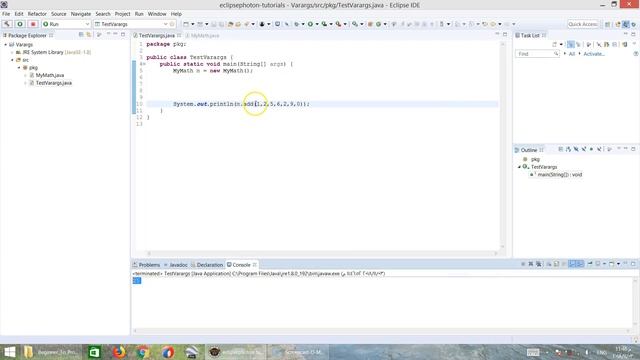Open the Project menu
Viewport: 640px width, 360px height.
click(122, 14)
